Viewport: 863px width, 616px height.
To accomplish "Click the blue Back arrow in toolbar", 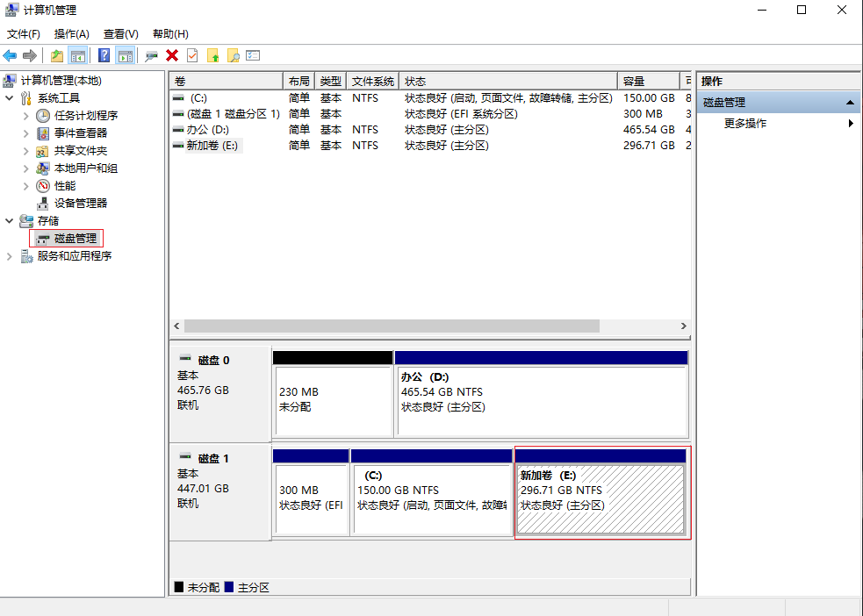I will pos(11,56).
